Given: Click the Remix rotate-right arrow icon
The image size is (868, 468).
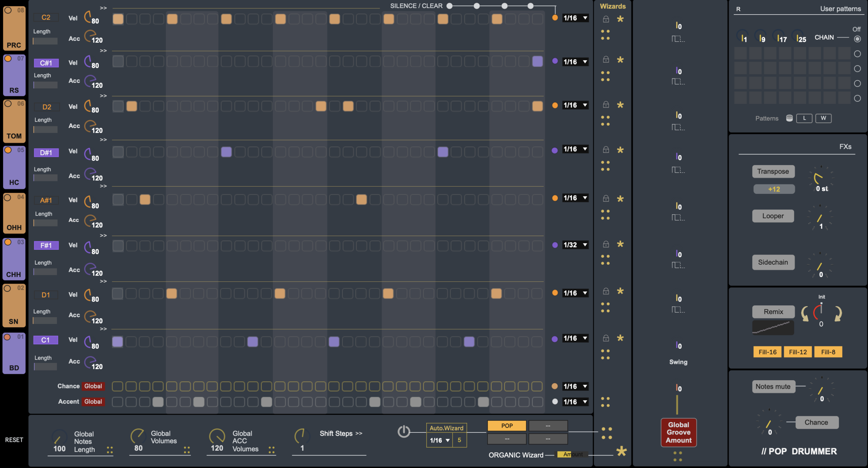Looking at the screenshot, I should pos(838,313).
